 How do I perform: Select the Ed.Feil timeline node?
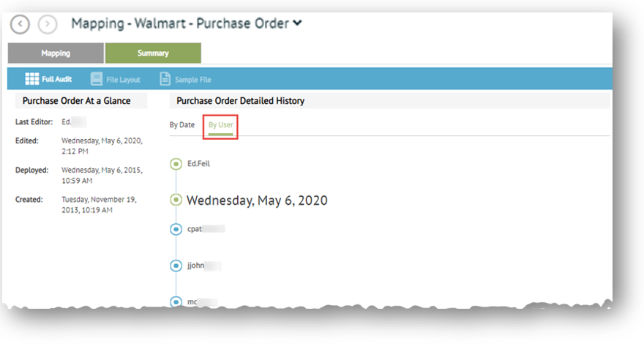(176, 164)
